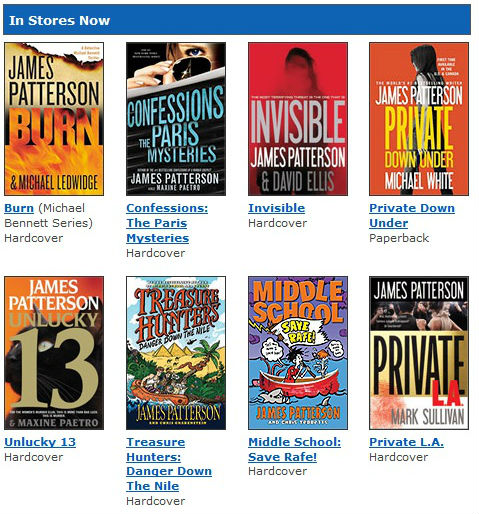Click the Private L.A. book cover
This screenshot has width=479, height=514.
coord(419,353)
